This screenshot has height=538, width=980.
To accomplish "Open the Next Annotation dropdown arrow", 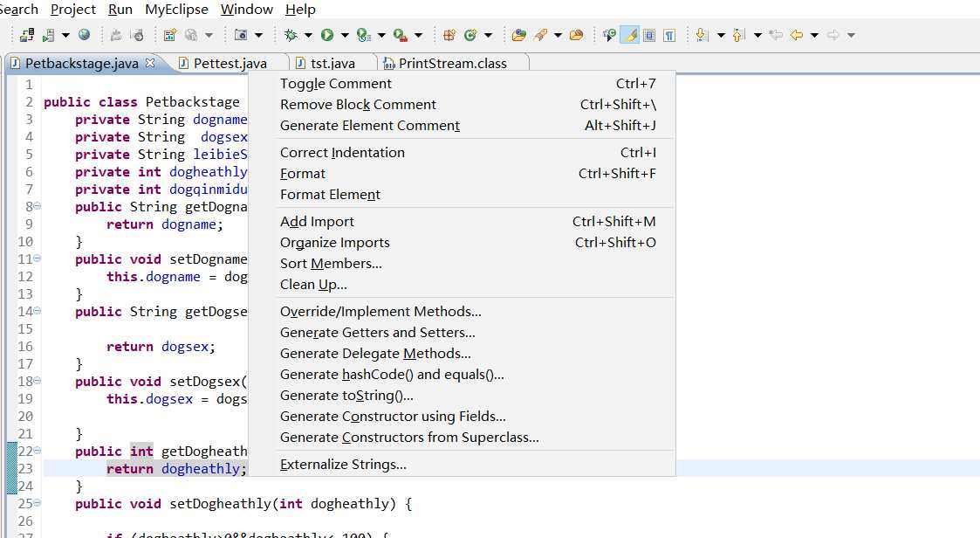I will [x=721, y=35].
